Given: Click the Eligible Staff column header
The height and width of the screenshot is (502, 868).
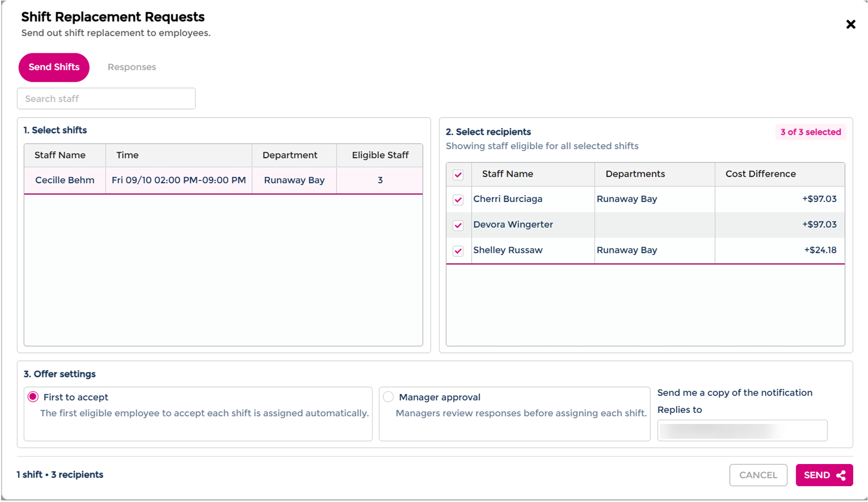Looking at the screenshot, I should coord(380,155).
